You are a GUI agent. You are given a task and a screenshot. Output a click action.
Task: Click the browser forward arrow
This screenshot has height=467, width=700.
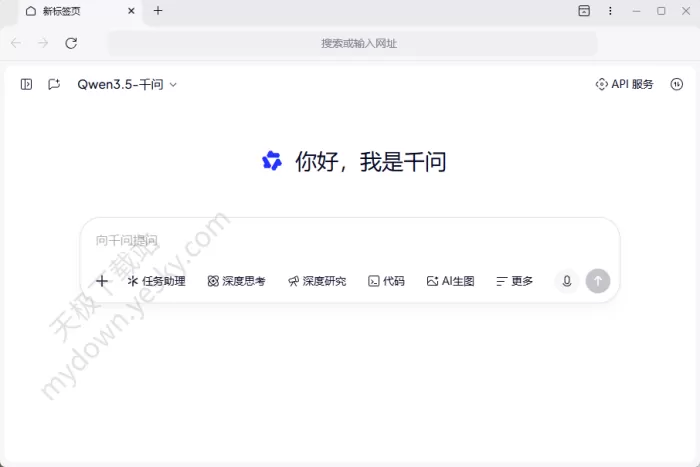[x=43, y=43]
